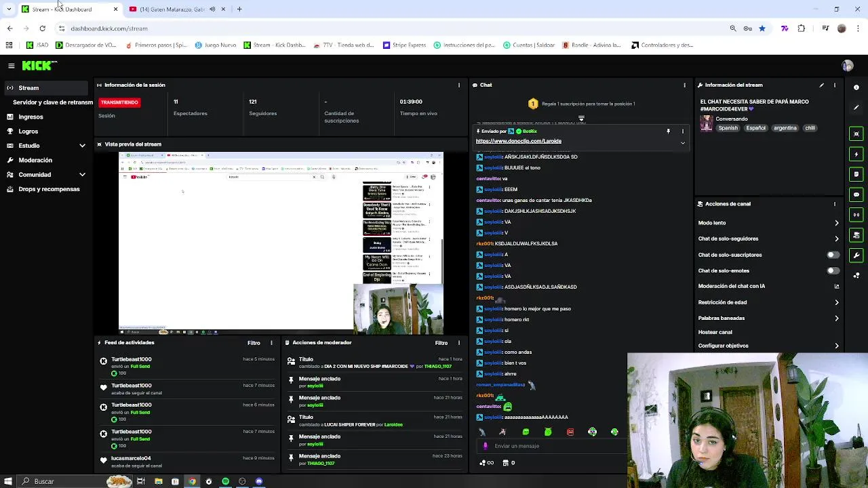Click the chat bubble icon in right sidebar

click(856, 195)
